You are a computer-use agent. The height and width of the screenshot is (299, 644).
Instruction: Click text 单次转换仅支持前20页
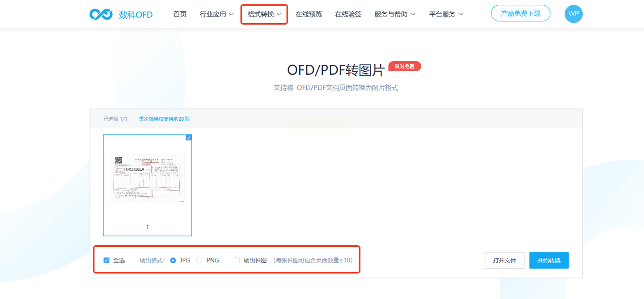tap(164, 119)
